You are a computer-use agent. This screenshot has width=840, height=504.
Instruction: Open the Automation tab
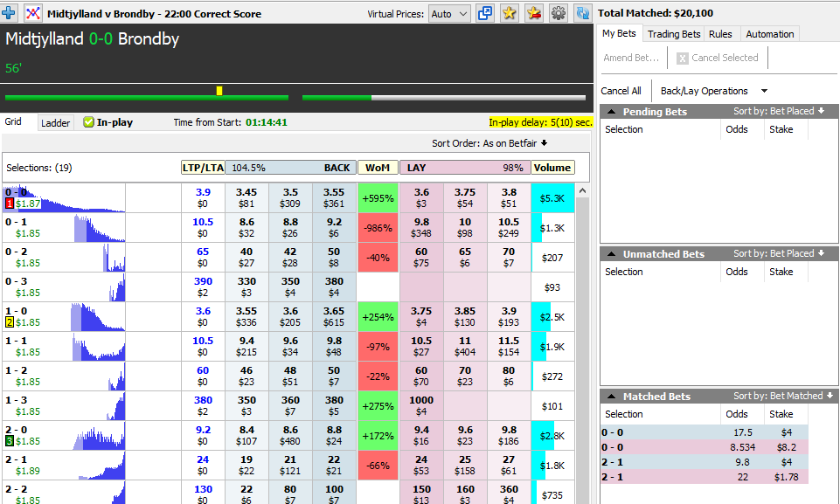point(770,34)
